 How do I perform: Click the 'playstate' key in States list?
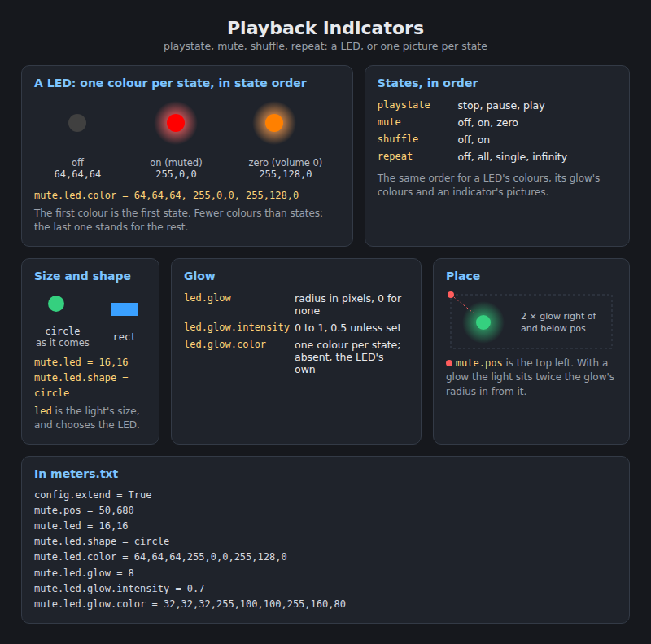pos(404,105)
